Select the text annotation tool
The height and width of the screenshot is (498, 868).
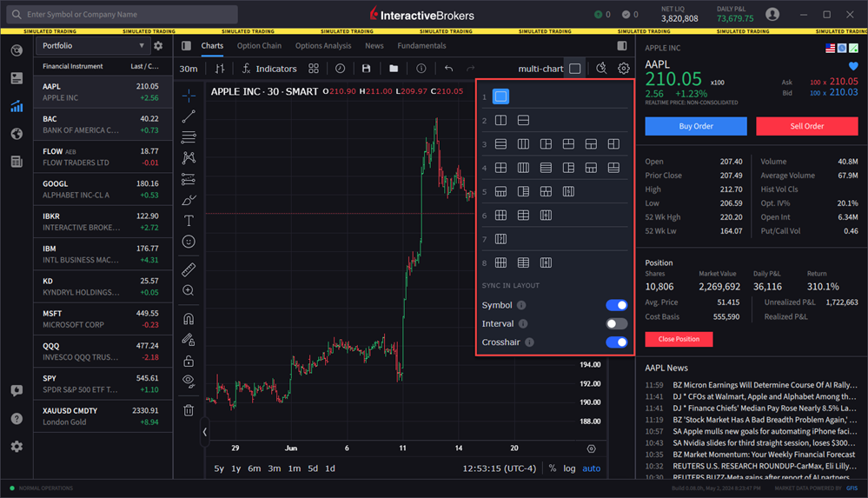click(189, 221)
